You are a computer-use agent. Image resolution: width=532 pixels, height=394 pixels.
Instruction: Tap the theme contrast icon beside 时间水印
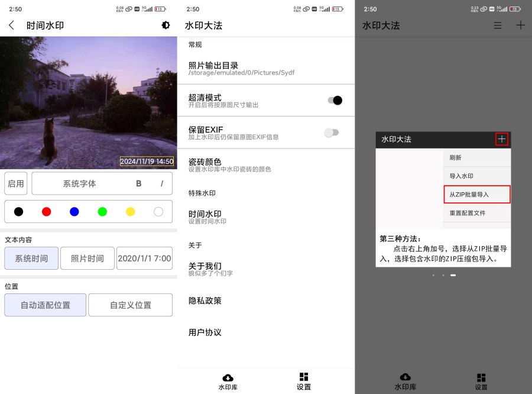166,25
